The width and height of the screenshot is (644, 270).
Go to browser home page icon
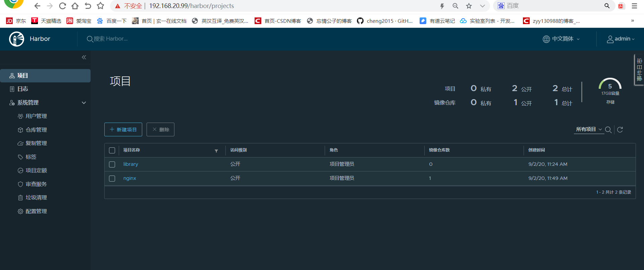coord(75,6)
